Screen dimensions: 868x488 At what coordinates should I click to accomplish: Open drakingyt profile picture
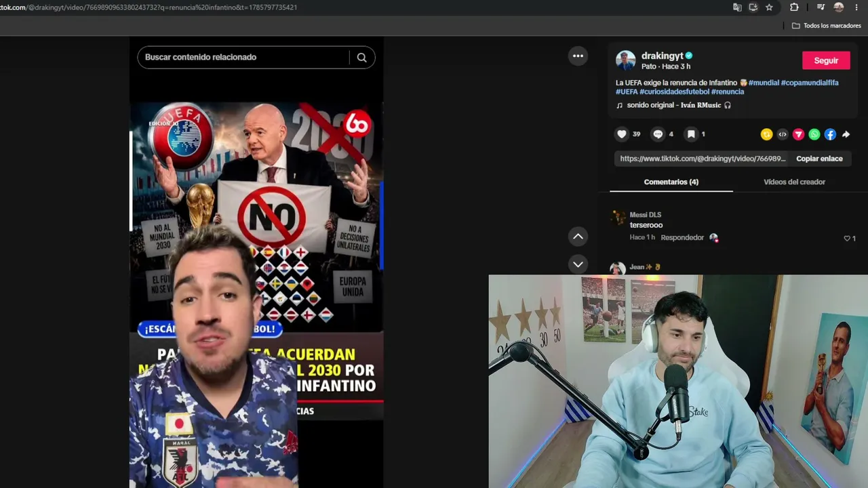(625, 60)
